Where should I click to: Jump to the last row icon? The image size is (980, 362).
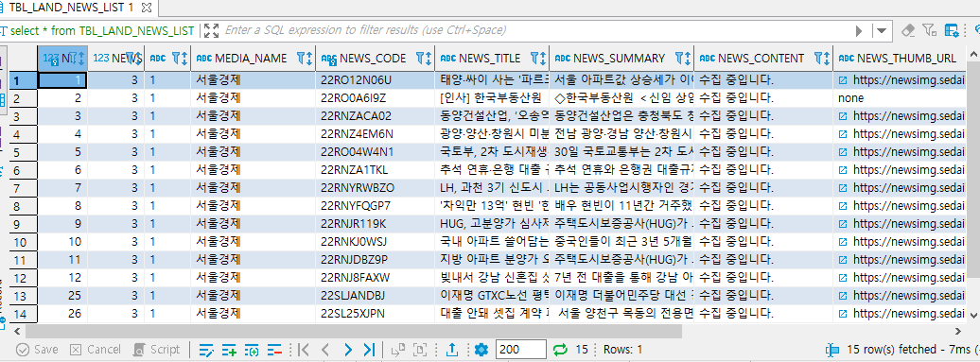click(369, 350)
